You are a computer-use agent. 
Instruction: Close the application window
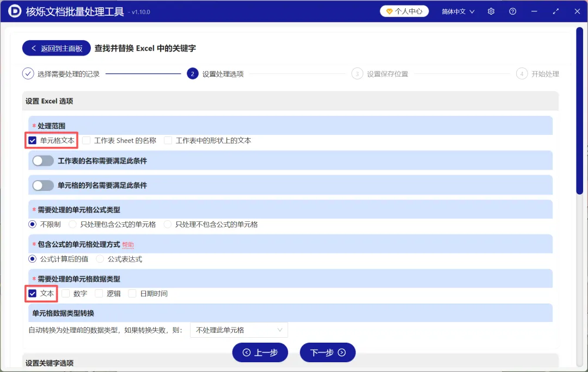578,11
